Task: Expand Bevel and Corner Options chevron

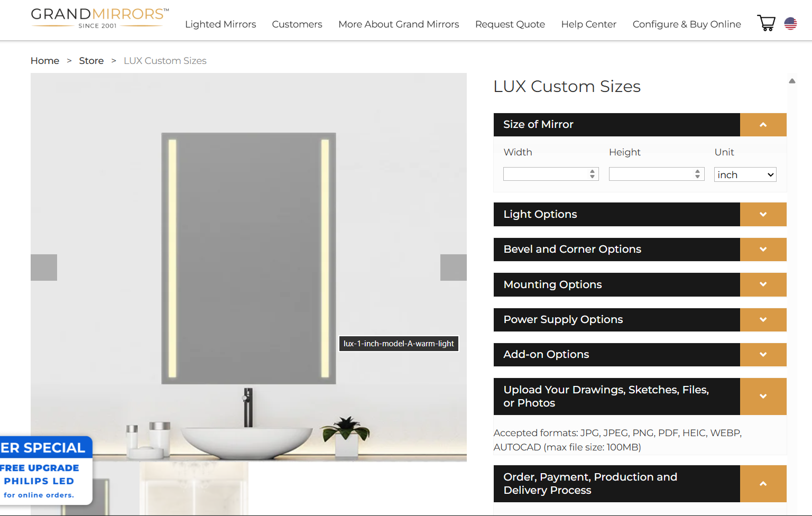Action: (x=763, y=250)
